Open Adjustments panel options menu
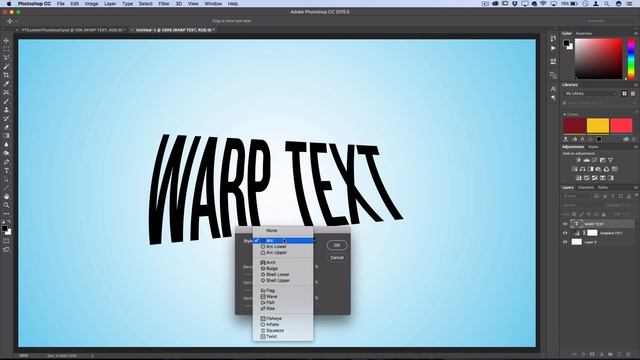 tap(636, 147)
